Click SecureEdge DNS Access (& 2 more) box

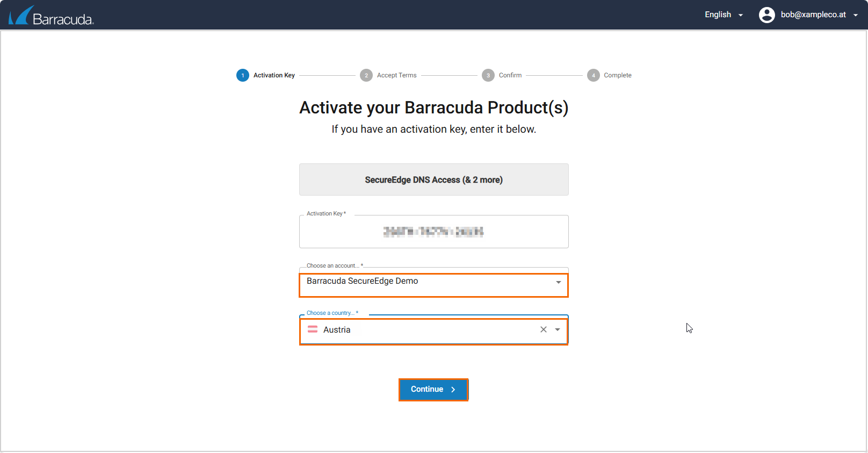pos(433,179)
